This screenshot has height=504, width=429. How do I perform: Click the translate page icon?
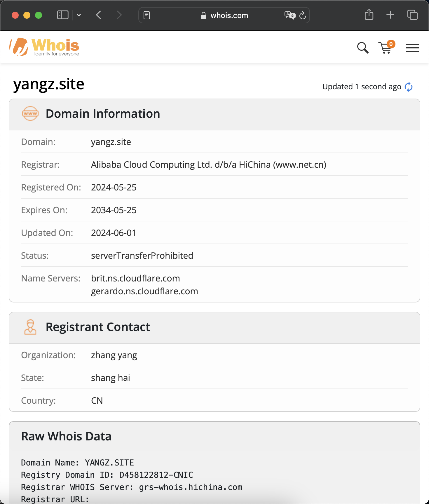(x=290, y=15)
